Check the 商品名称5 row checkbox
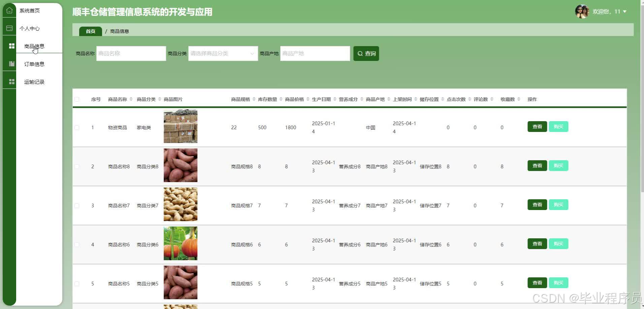The width and height of the screenshot is (644, 309). pos(77,284)
